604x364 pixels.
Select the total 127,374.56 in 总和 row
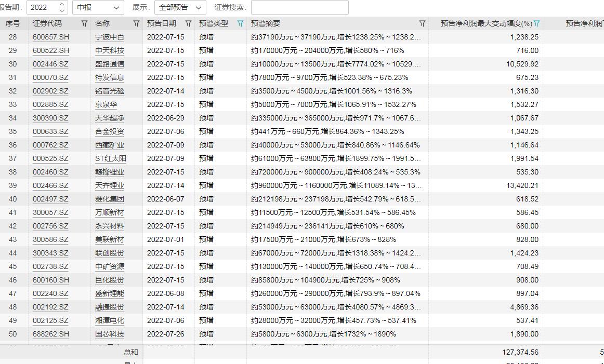[x=520, y=352]
